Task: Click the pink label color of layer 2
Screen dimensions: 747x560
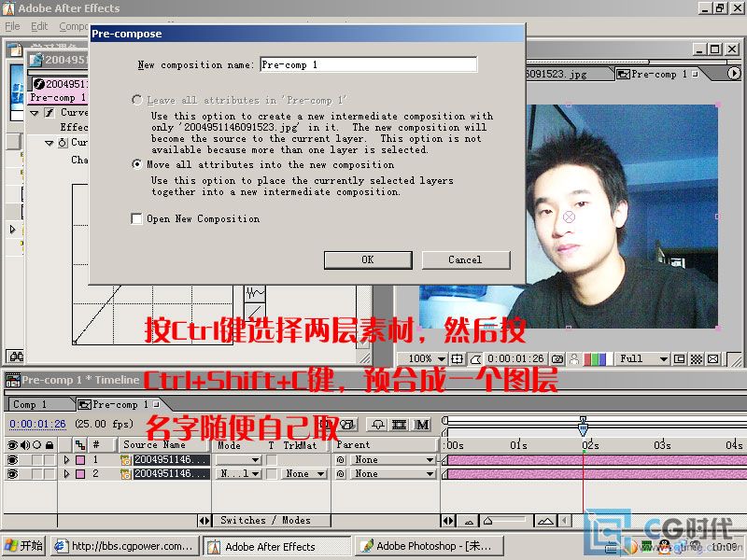Action: click(x=80, y=474)
